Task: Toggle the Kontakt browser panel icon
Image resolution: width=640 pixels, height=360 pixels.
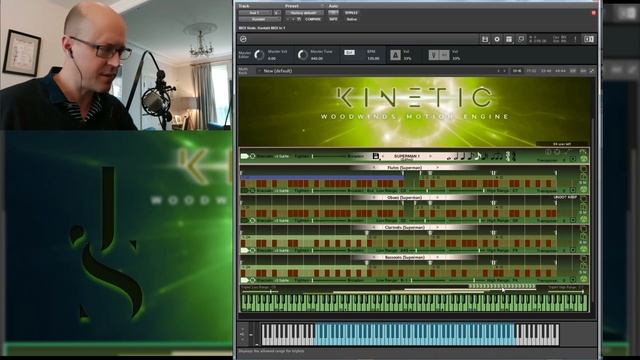Action: 589,39
